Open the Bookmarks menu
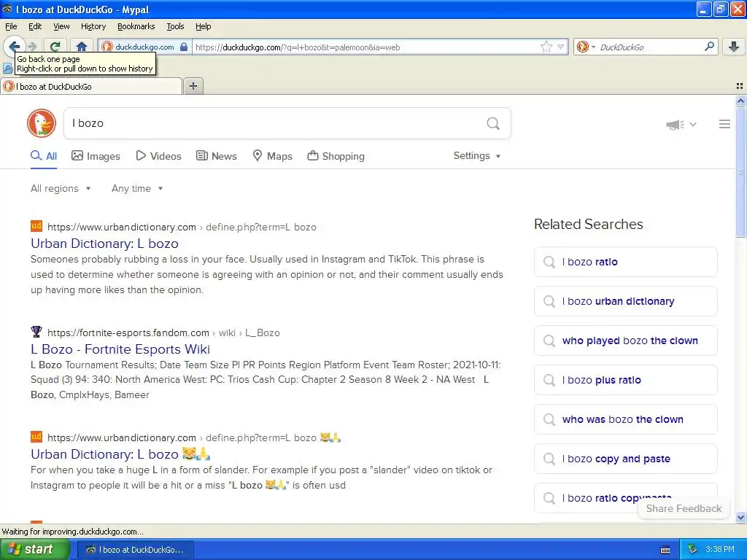This screenshot has width=747, height=560. (136, 26)
